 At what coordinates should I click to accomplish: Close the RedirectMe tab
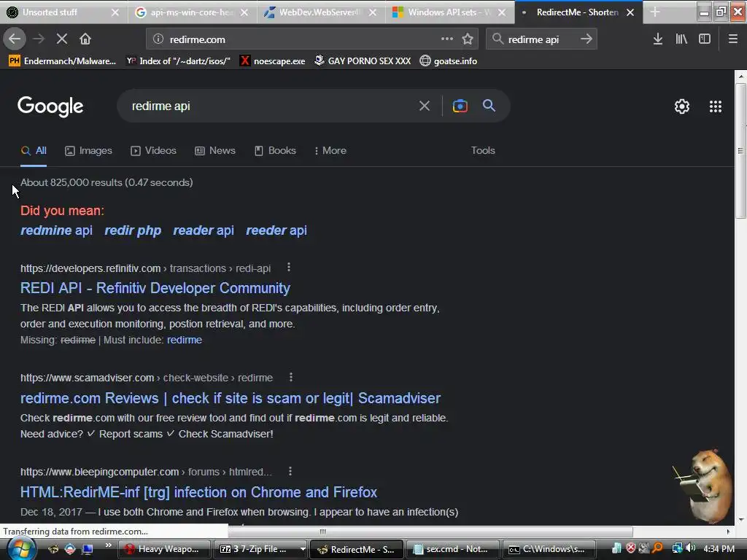pyautogui.click(x=630, y=12)
